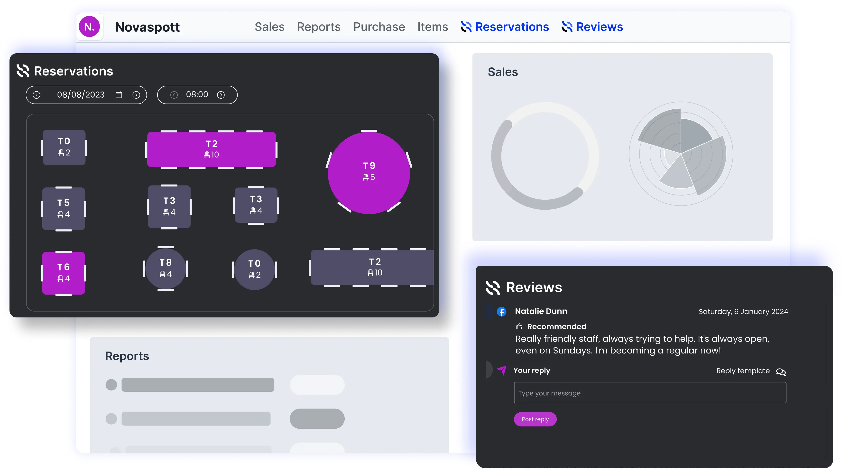This screenshot has height=473, width=868.
Task: Switch to the Items section
Action: point(432,27)
